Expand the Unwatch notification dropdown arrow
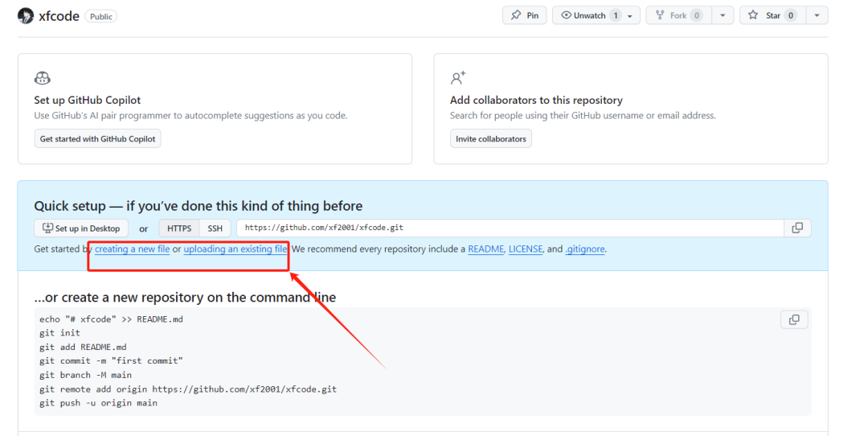Image resolution: width=868 pixels, height=436 pixels. 630,16
